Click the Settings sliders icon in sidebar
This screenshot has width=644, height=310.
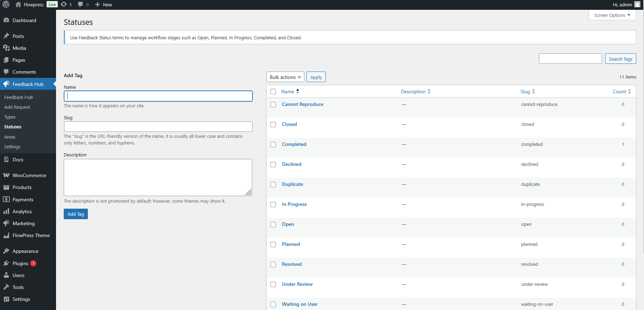point(6,299)
